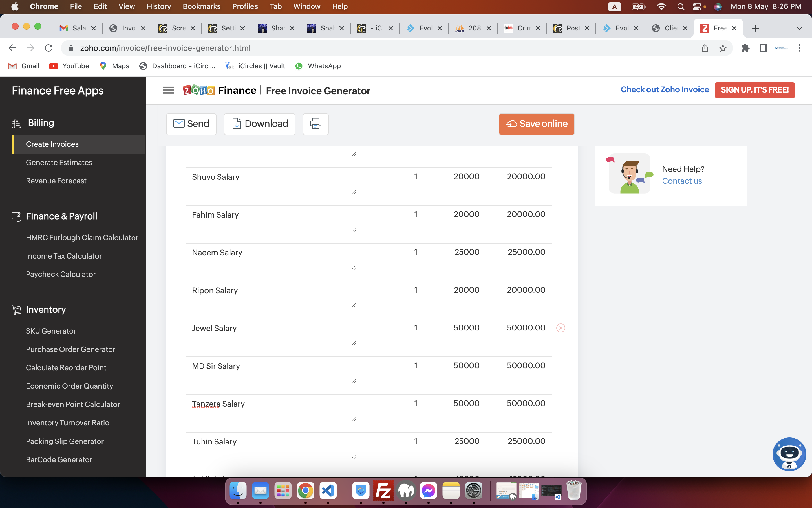Viewport: 812px width, 508px height.
Task: Open the Mail app in the dock
Action: tap(261, 491)
